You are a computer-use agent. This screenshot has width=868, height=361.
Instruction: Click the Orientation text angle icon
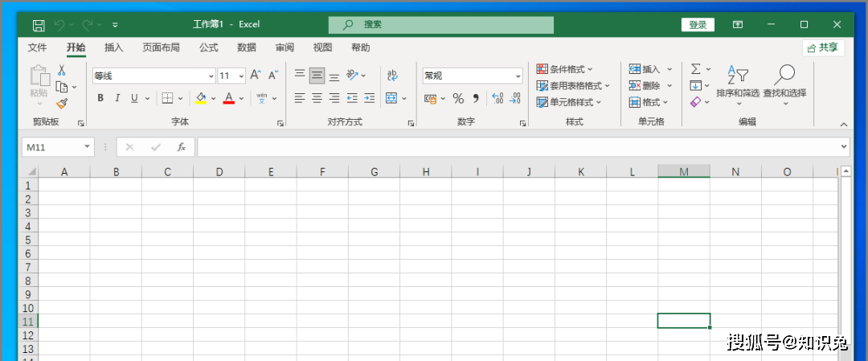click(x=352, y=75)
